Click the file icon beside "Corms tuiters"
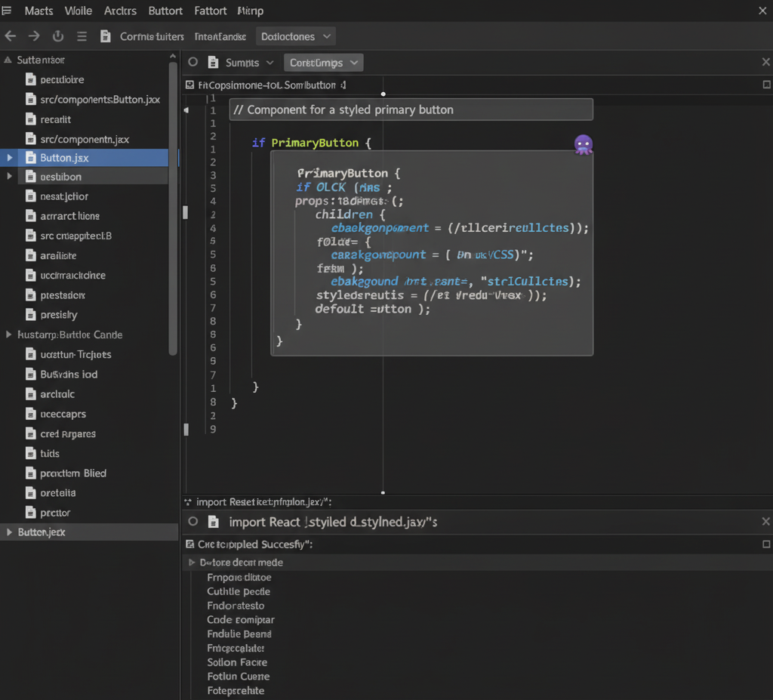 [106, 35]
